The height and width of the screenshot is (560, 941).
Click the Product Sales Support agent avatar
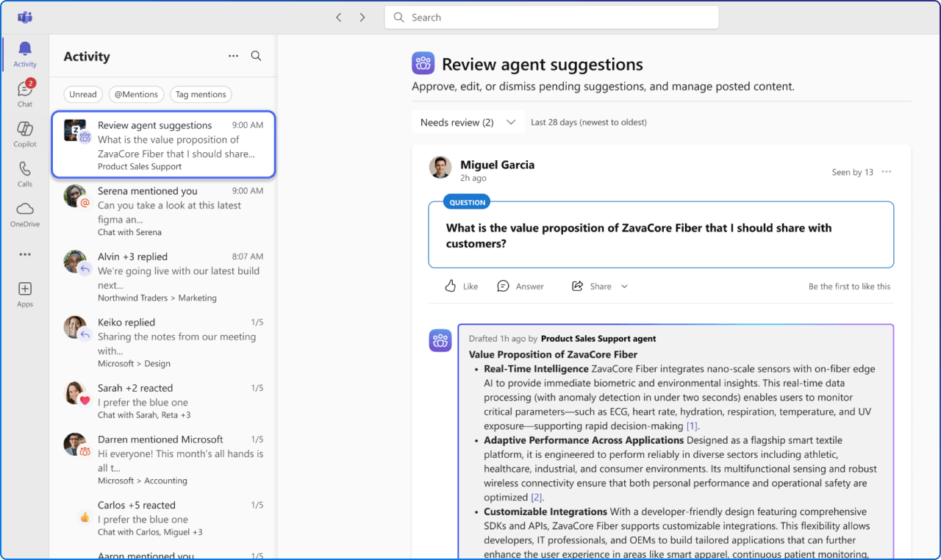point(440,340)
